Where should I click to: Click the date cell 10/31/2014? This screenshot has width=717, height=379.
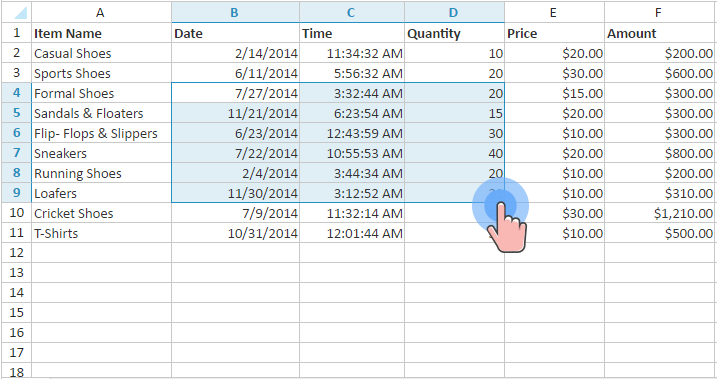click(x=235, y=233)
